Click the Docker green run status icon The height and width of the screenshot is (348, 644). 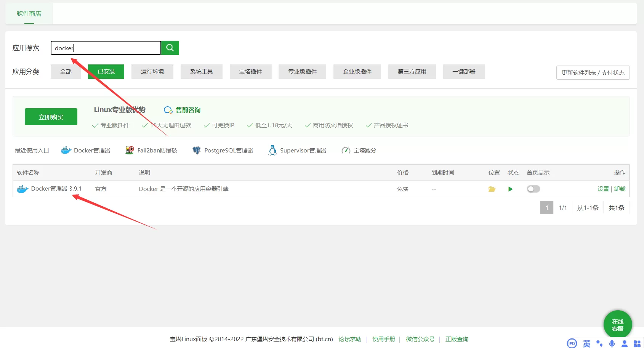[x=510, y=189]
